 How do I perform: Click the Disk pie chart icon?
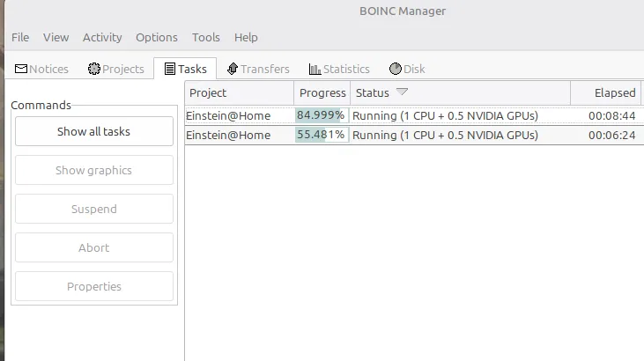coord(395,69)
